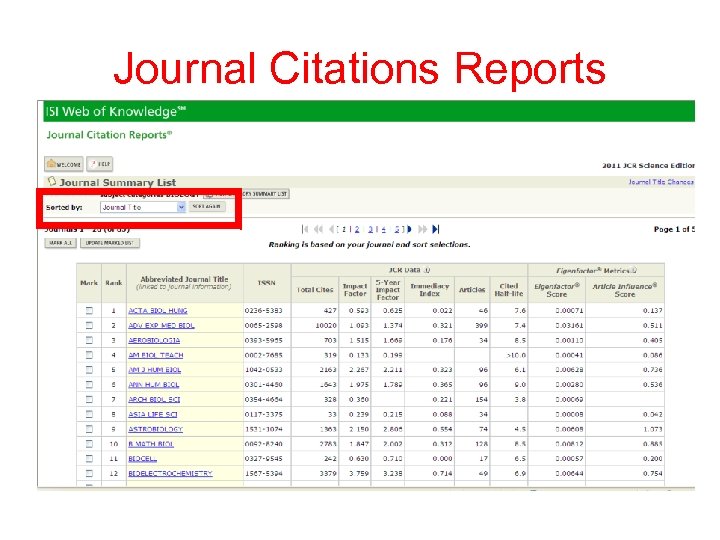Mark checkbox for AM BIOL TEACH

89,355
